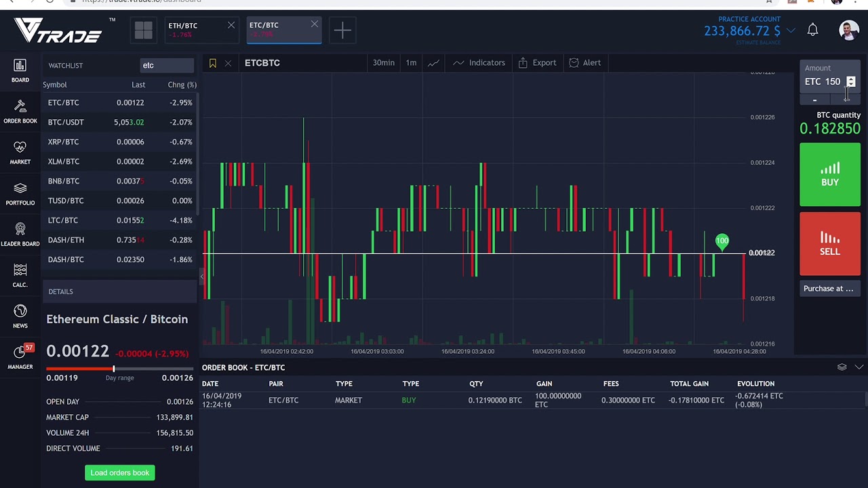This screenshot has height=488, width=868.
Task: Open the Indicators menu
Action: [x=479, y=63]
